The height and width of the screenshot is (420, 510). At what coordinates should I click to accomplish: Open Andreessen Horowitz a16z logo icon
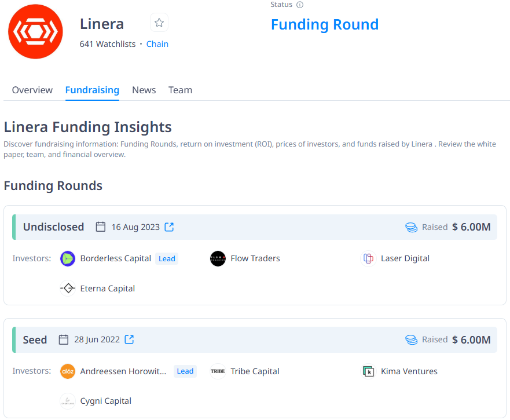pyautogui.click(x=68, y=371)
